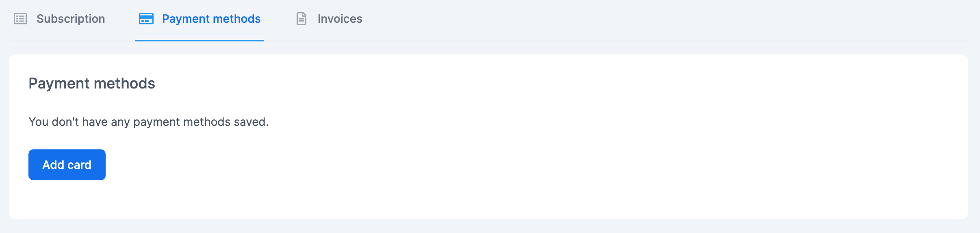Click the Subscription list icon

(20, 19)
